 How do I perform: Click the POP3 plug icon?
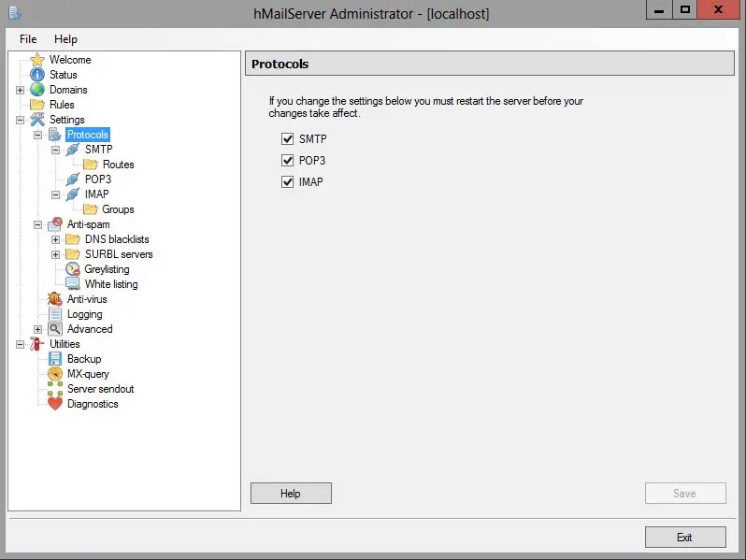[73, 179]
